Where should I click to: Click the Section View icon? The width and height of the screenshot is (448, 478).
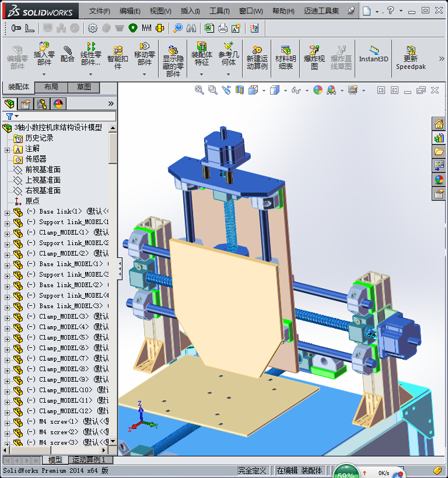point(240,90)
